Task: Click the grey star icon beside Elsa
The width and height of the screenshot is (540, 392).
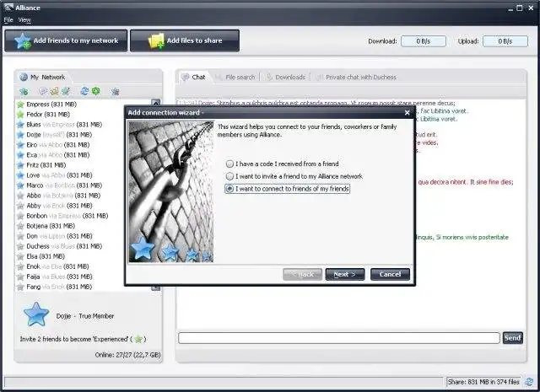Action: [x=20, y=256]
